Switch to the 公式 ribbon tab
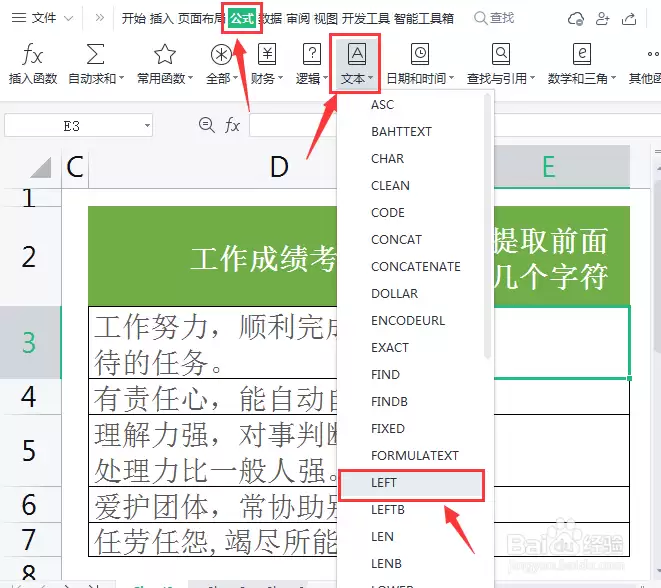The width and height of the screenshot is (661, 588). [242, 19]
